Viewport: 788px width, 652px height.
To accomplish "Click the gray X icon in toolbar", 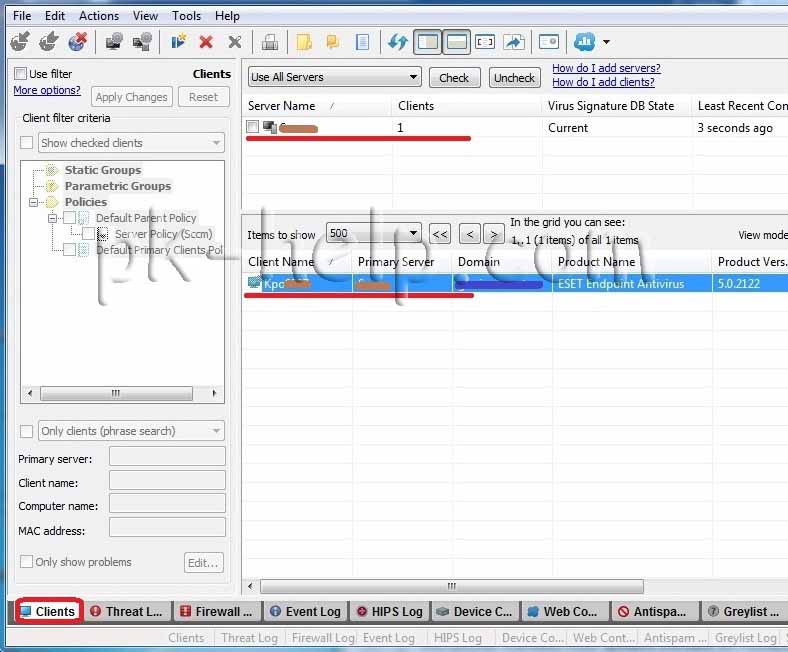I will (235, 42).
